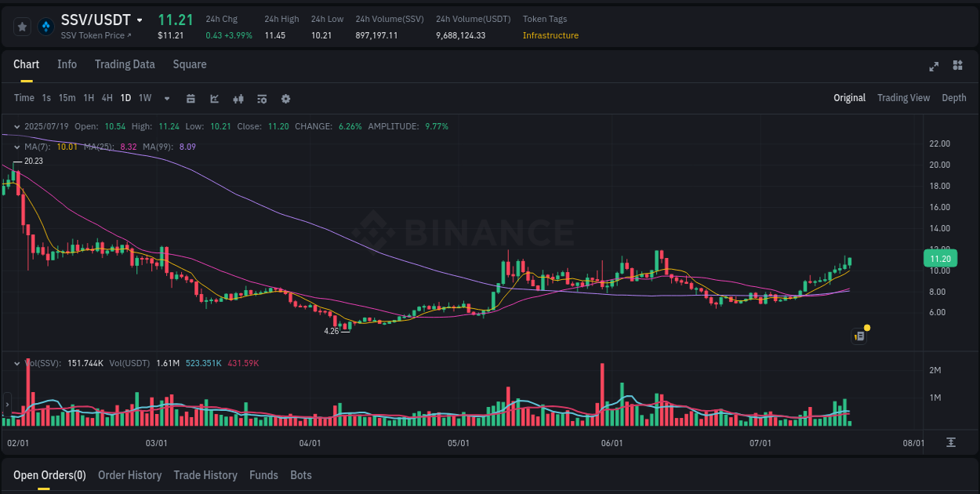This screenshot has height=494, width=980.
Task: Open the extra timeframes dropdown arrow
Action: 165,98
